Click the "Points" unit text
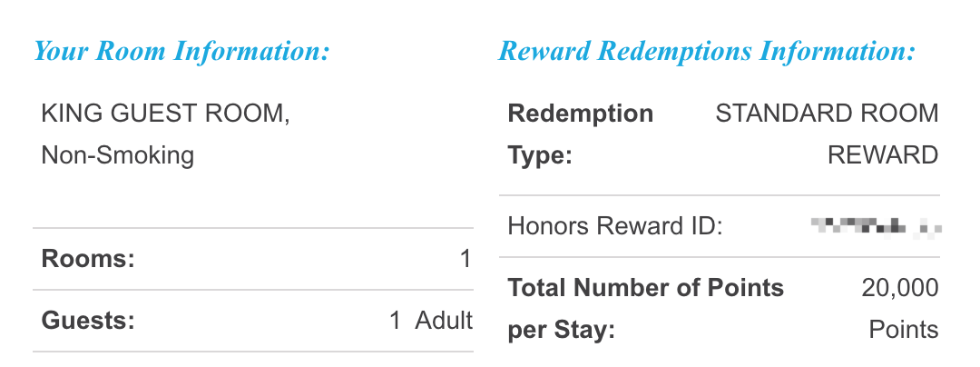Image resolution: width=980 pixels, height=367 pixels. tap(904, 330)
